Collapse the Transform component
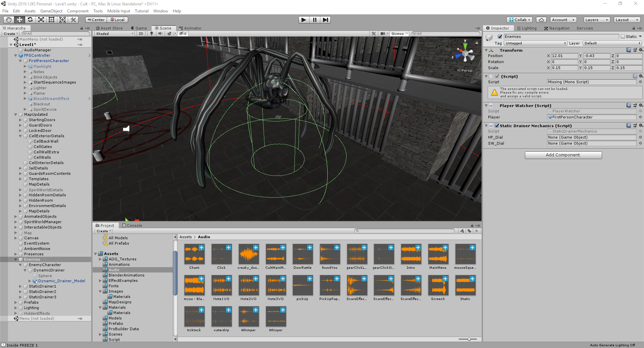This screenshot has height=348, width=644. [x=486, y=50]
